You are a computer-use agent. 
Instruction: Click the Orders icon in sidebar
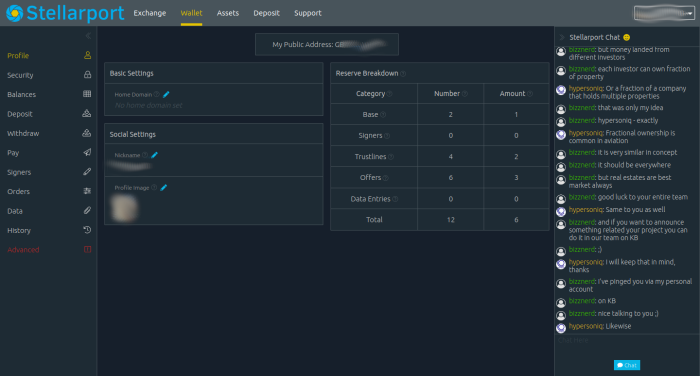pos(88,191)
